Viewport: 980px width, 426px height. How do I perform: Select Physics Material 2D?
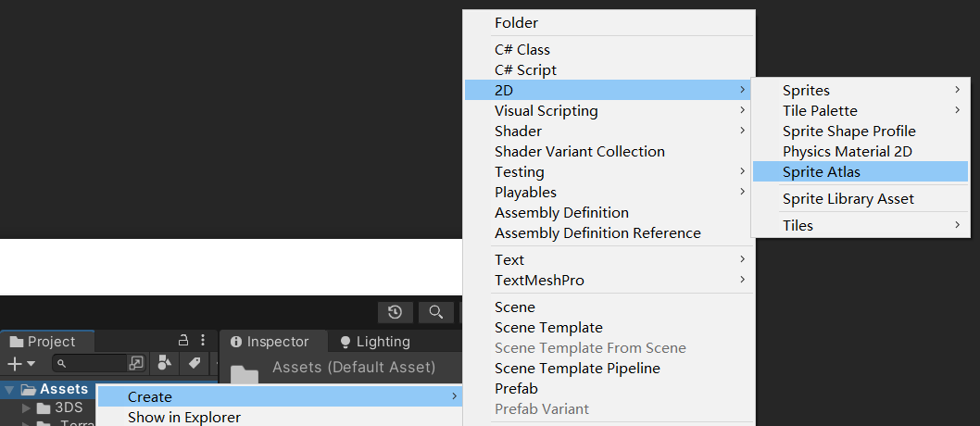[x=848, y=152]
